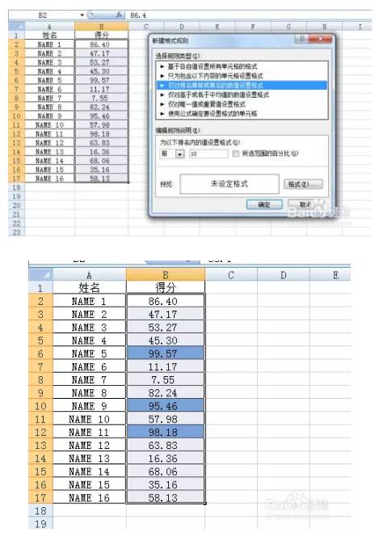Viewport: 392px width, 542px height.
Task: Select rule type 只为包含以下内容的单元格设置格式
Action: 242,76
